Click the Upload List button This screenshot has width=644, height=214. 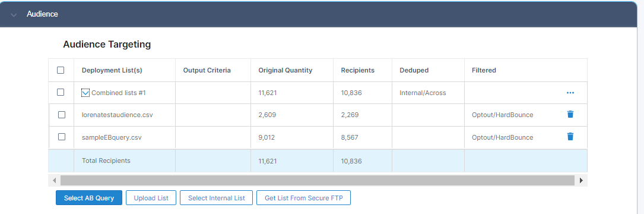tap(151, 198)
